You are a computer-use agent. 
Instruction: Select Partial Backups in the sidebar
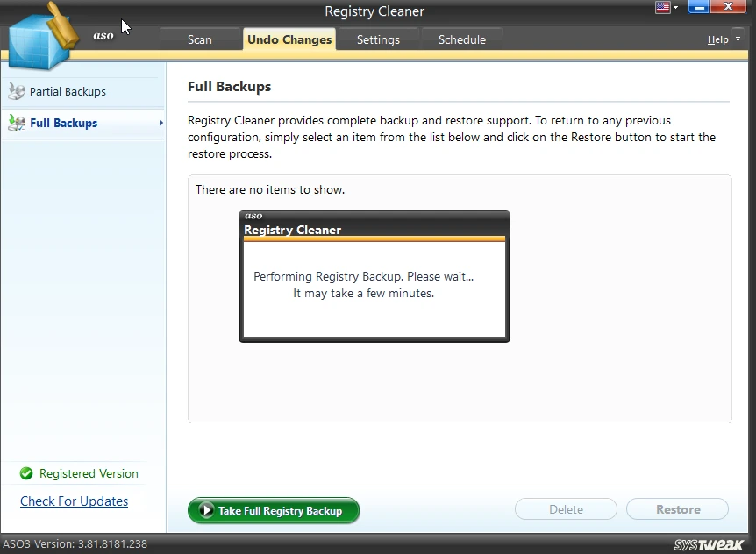(68, 91)
